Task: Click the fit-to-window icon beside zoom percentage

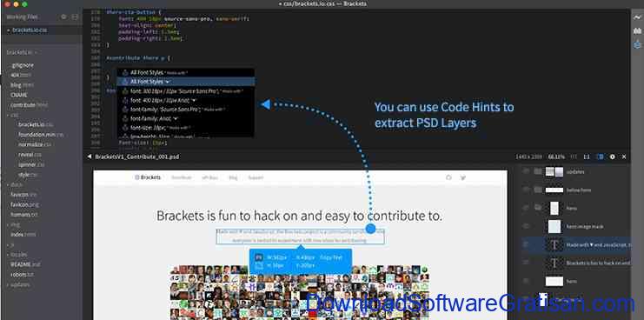Action: pos(574,157)
